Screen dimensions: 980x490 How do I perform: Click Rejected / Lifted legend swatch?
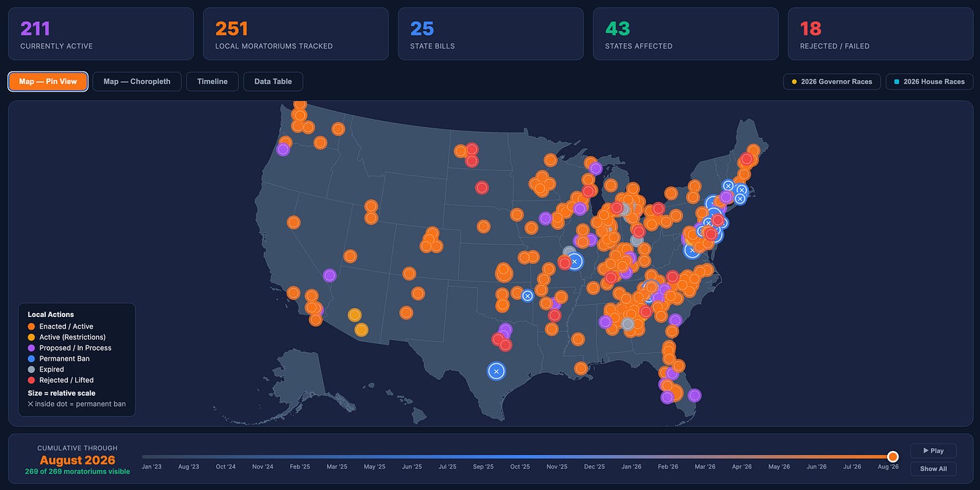coord(31,380)
